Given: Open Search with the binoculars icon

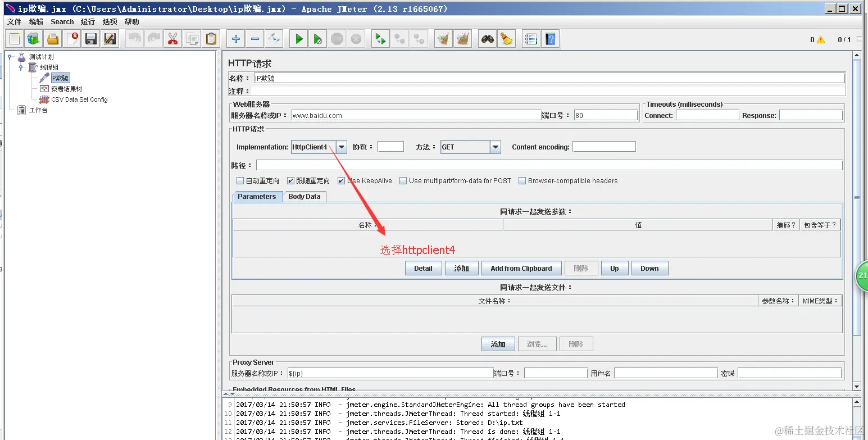Looking at the screenshot, I should [488, 39].
